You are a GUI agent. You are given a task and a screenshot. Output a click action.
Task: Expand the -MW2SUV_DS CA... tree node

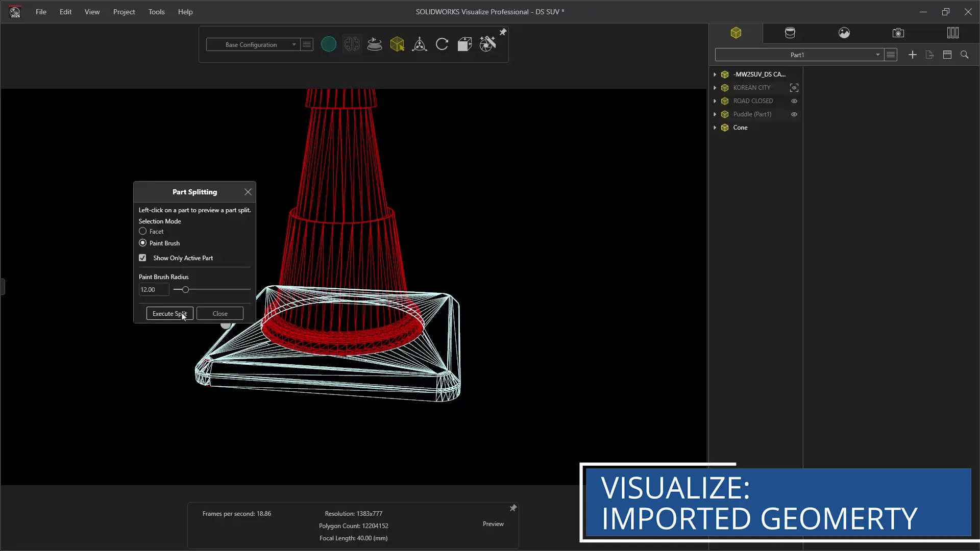pos(715,74)
